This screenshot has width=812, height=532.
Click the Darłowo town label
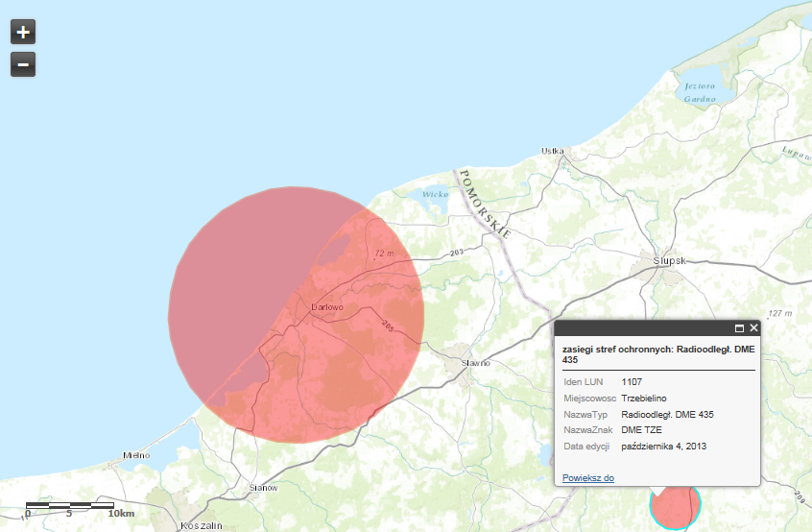point(327,307)
